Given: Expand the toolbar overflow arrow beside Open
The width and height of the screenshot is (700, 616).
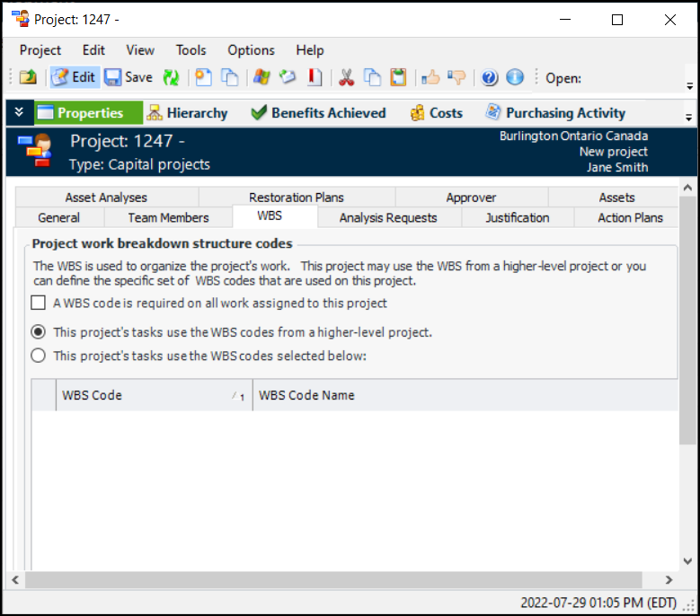Looking at the screenshot, I should point(690,86).
